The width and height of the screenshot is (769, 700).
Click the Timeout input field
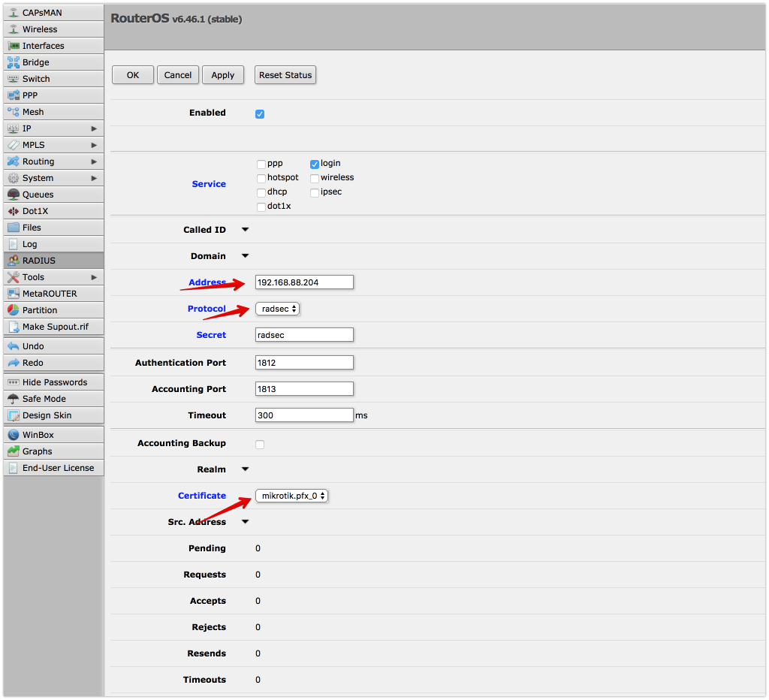303,414
